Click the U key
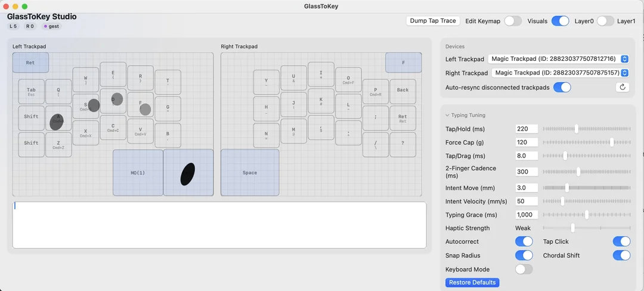The width and height of the screenshot is (644, 291). coord(293,78)
